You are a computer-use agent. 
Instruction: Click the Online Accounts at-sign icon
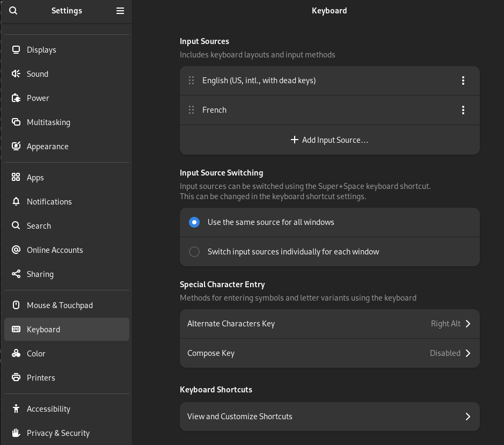click(x=16, y=250)
